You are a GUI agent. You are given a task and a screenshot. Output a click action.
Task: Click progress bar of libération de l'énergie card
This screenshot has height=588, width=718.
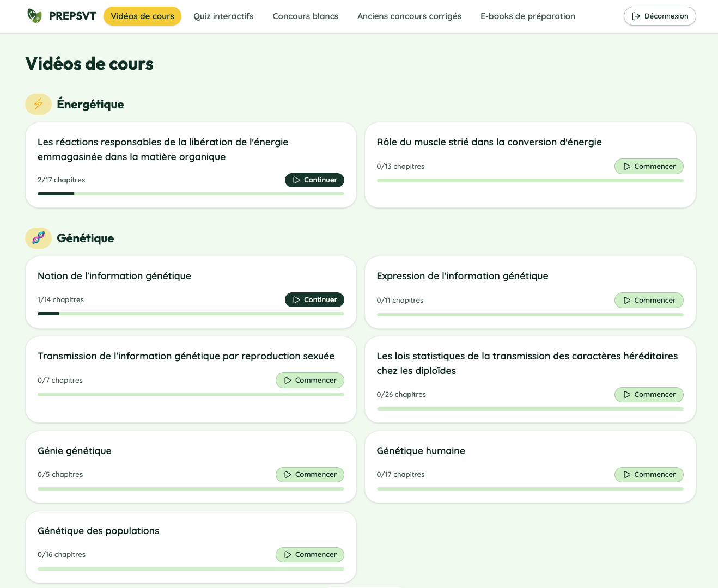pyautogui.click(x=191, y=194)
